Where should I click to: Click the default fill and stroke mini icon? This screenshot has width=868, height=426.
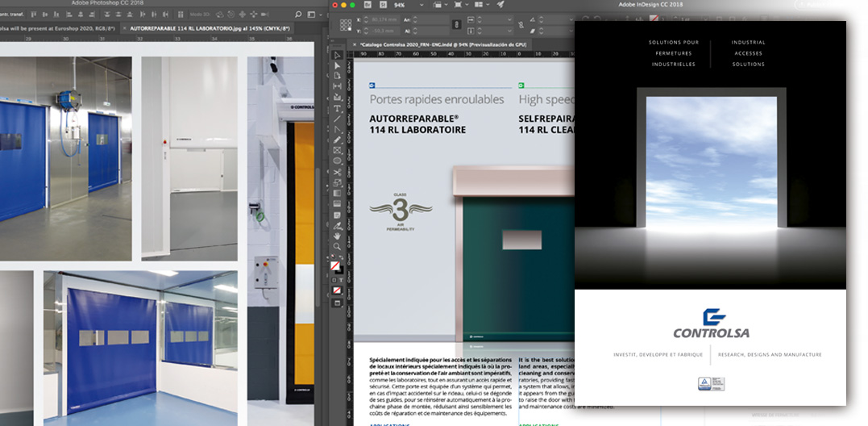pyautogui.click(x=333, y=256)
